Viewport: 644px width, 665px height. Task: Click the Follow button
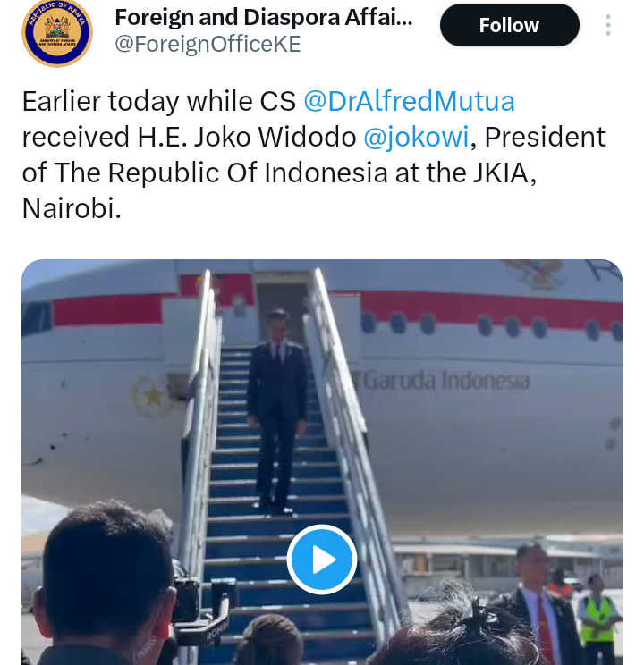tap(510, 25)
